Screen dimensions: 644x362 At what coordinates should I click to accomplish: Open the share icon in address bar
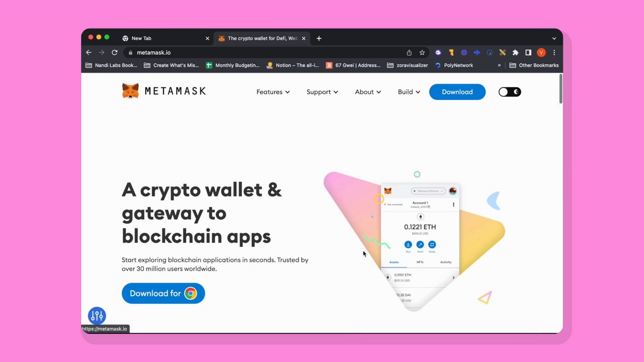(x=409, y=52)
